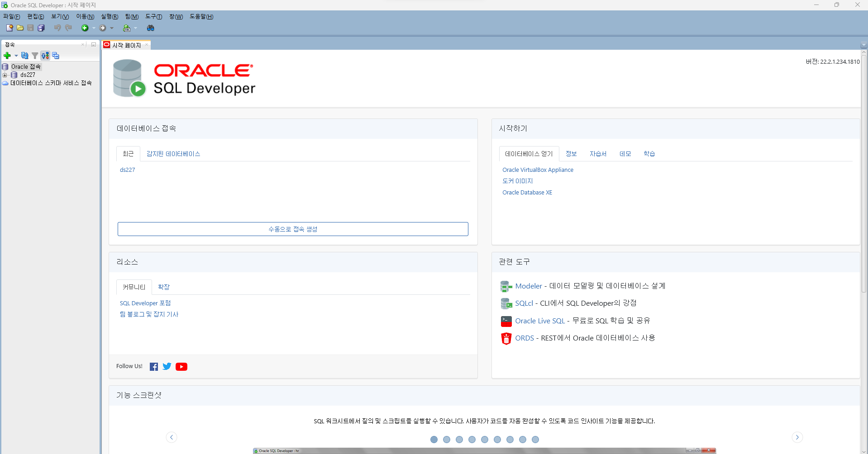The image size is (868, 454).
Task: Open the Oracle Database XE link
Action: coord(527,193)
